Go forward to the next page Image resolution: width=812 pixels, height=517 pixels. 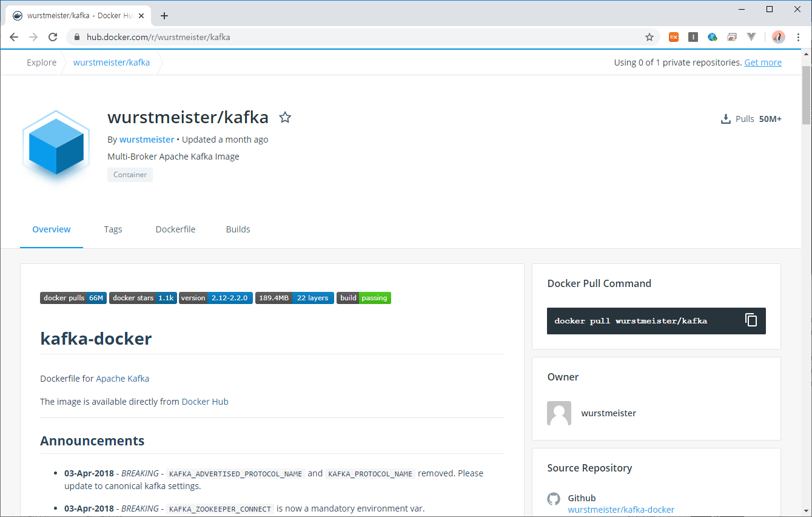[33, 37]
